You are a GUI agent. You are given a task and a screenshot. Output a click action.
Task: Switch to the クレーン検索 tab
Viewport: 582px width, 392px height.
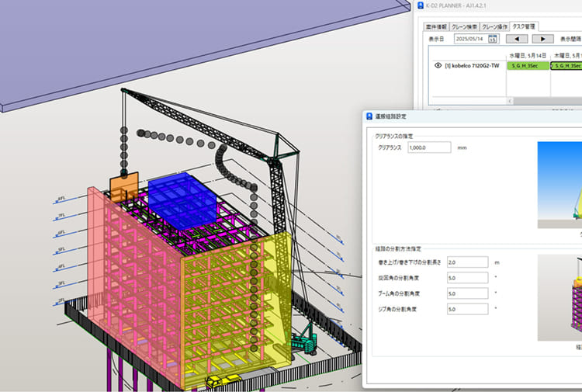[464, 26]
